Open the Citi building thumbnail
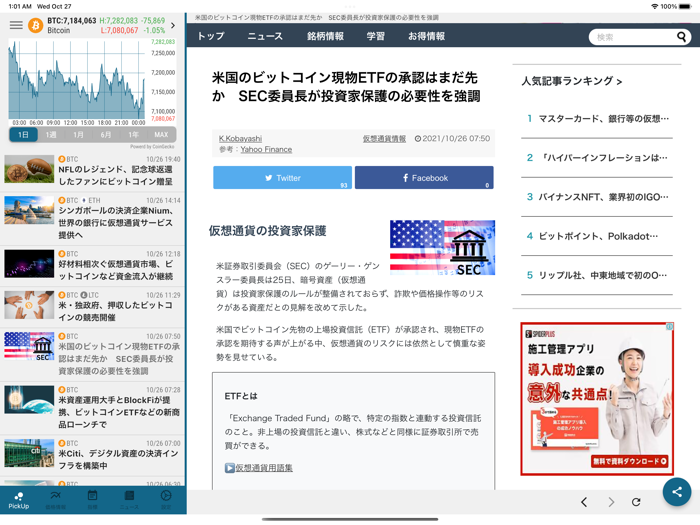The image size is (700, 525). pyautogui.click(x=29, y=453)
